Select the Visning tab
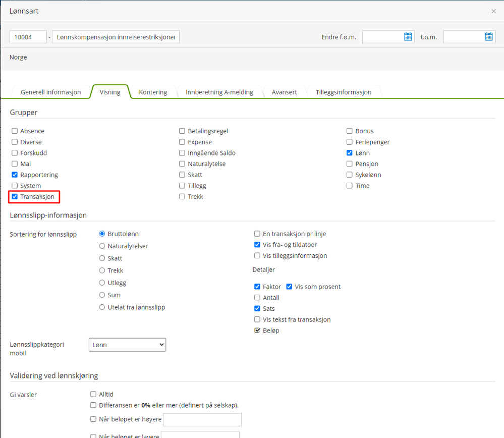This screenshot has height=438, width=504. coord(110,92)
